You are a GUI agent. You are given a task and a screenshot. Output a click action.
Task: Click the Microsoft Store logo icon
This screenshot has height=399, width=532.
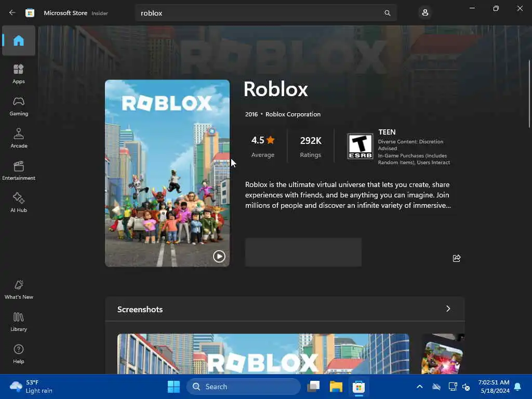[30, 13]
